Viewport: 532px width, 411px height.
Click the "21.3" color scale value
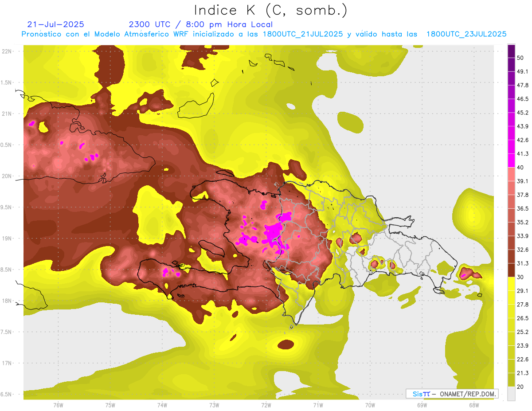pyautogui.click(x=523, y=373)
